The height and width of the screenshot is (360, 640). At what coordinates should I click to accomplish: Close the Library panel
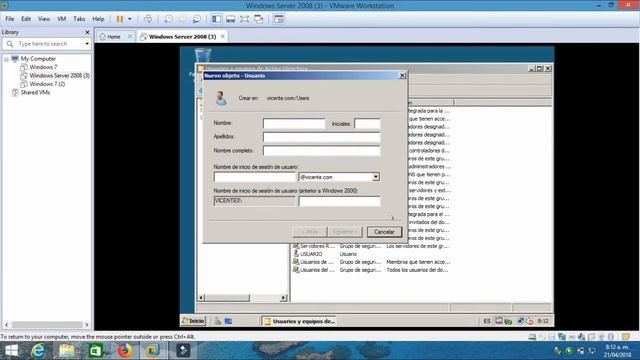tap(87, 32)
